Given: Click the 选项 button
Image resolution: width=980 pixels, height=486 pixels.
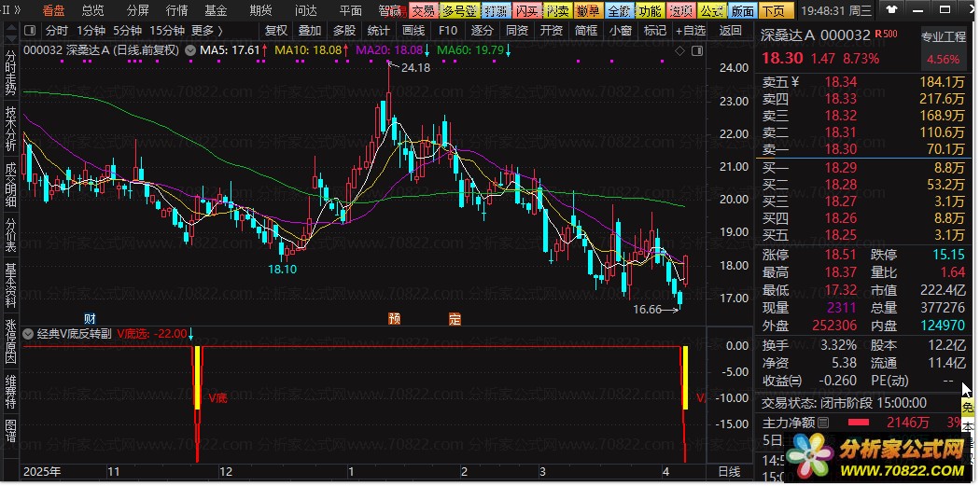Looking at the screenshot, I should (680, 10).
